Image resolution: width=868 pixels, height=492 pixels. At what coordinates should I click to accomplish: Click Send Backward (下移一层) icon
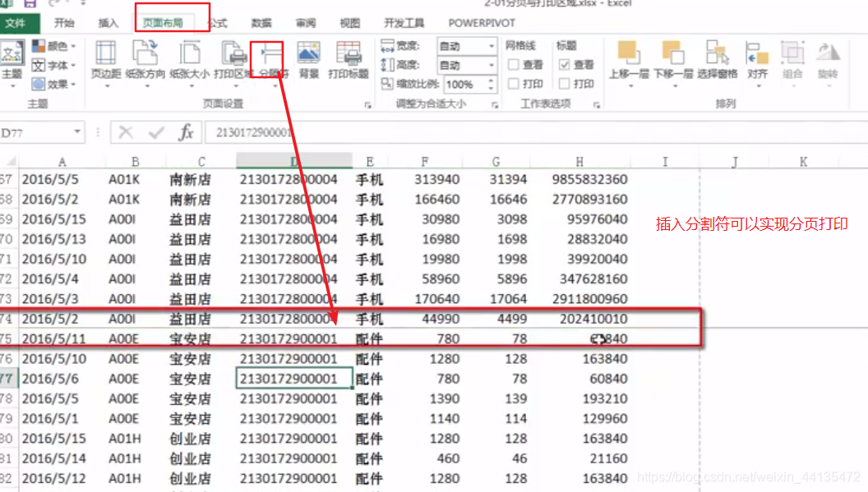pos(673,53)
